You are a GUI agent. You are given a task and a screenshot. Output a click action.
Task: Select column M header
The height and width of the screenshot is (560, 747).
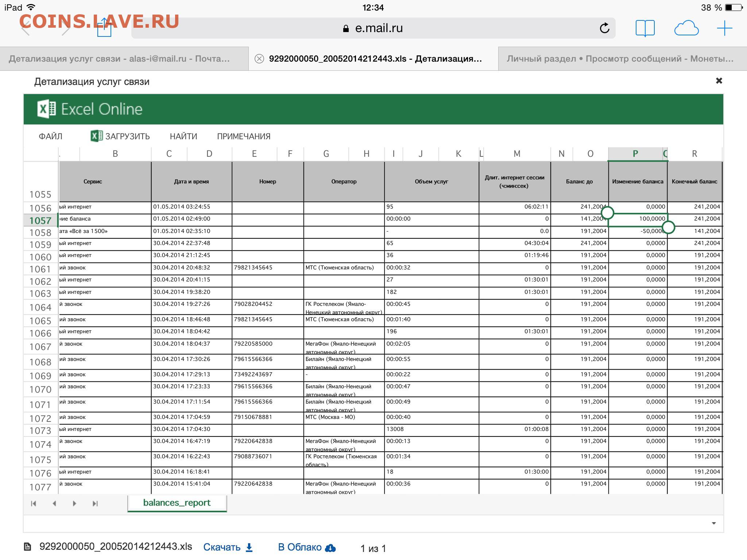pyautogui.click(x=517, y=154)
